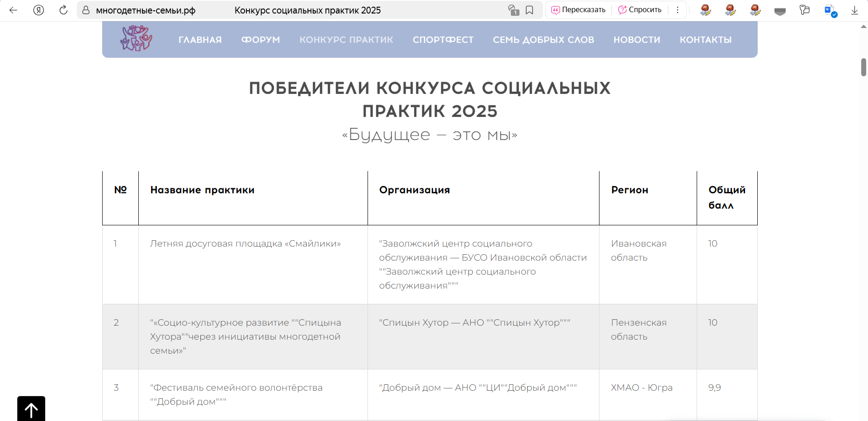Click the Спросить assistant button

(x=640, y=10)
